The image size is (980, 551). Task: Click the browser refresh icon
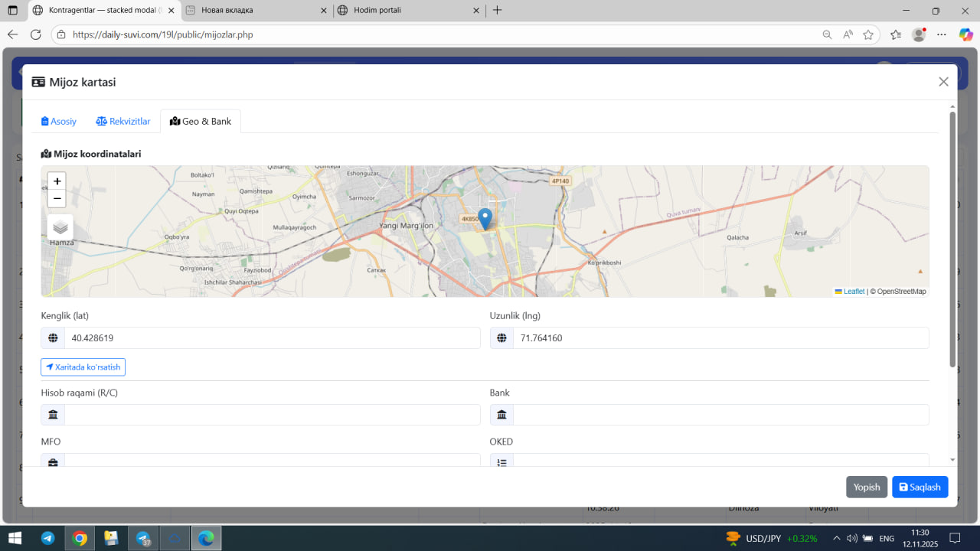point(35,34)
